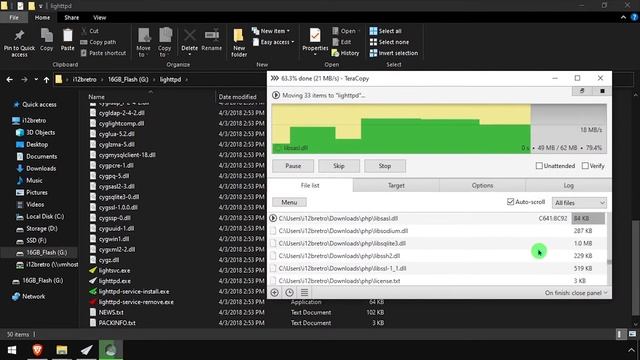Open Move to dropdown

143,43
